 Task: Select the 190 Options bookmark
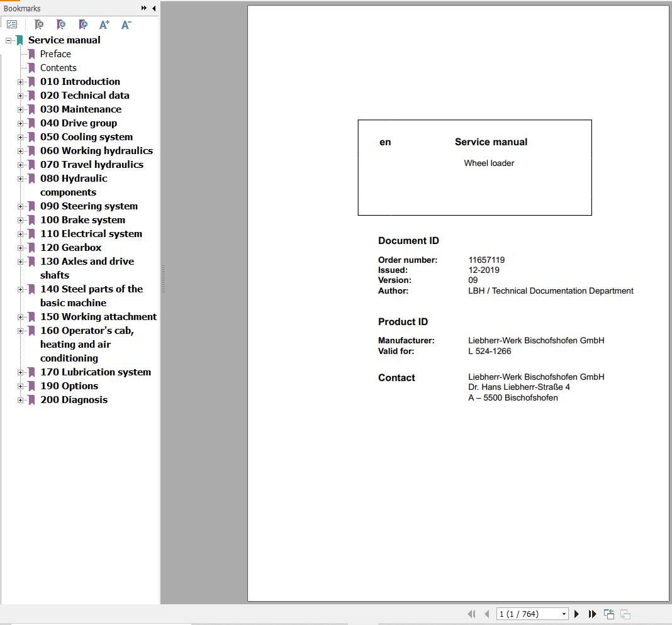(69, 386)
